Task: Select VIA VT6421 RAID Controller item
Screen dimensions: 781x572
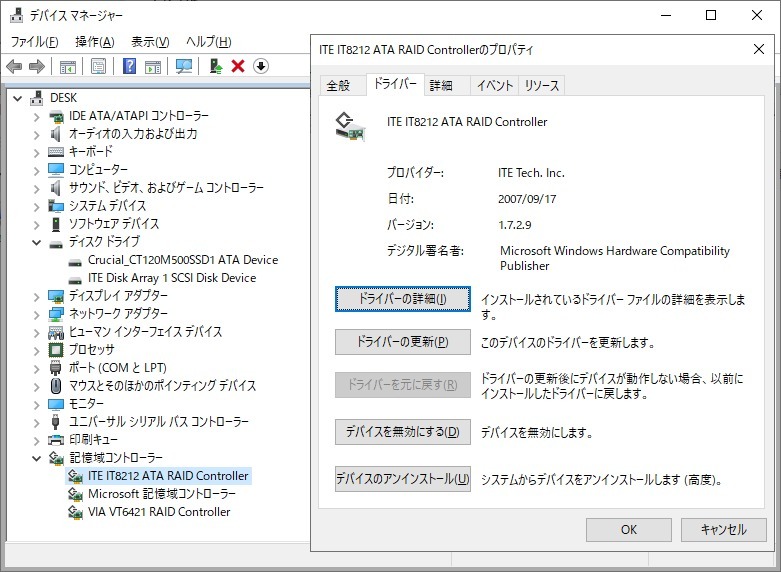Action: [159, 512]
